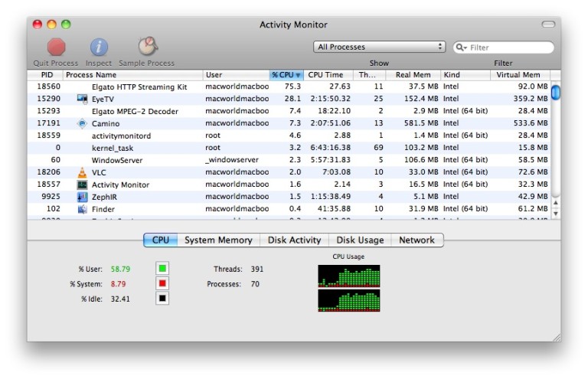Image resolution: width=588 pixels, height=379 pixels.
Task: Click PID 18560 cell
Action: (49, 87)
